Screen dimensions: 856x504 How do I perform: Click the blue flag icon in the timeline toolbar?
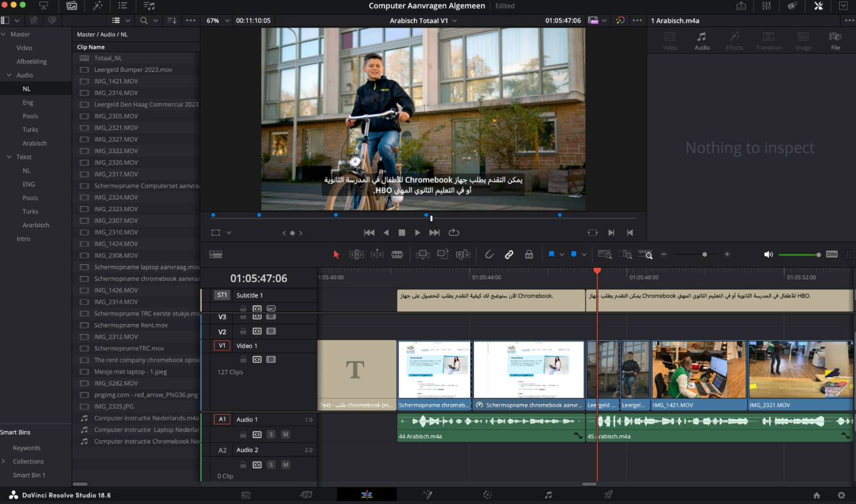pyautogui.click(x=551, y=254)
